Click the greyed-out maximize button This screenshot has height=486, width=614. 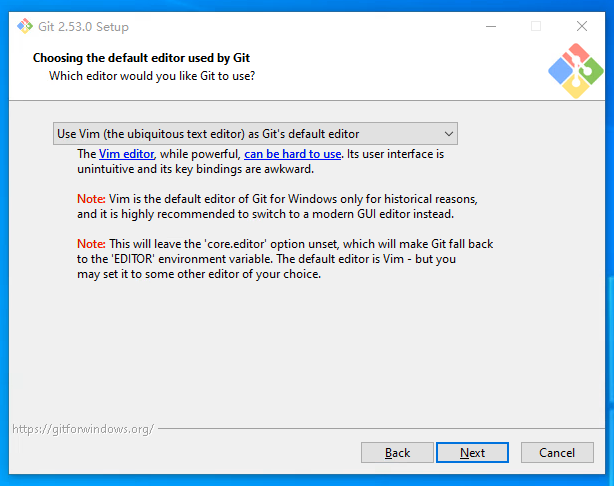click(536, 26)
